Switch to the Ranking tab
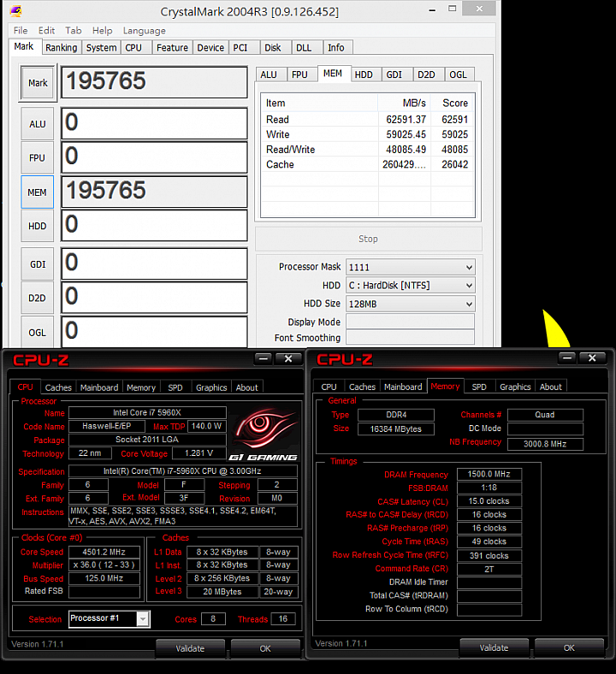This screenshot has width=616, height=674. pyautogui.click(x=61, y=48)
